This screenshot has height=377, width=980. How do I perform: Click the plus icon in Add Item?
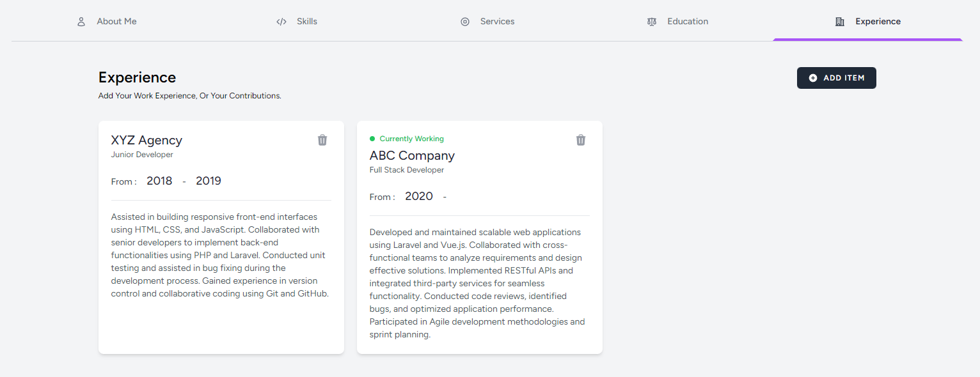[x=813, y=78]
